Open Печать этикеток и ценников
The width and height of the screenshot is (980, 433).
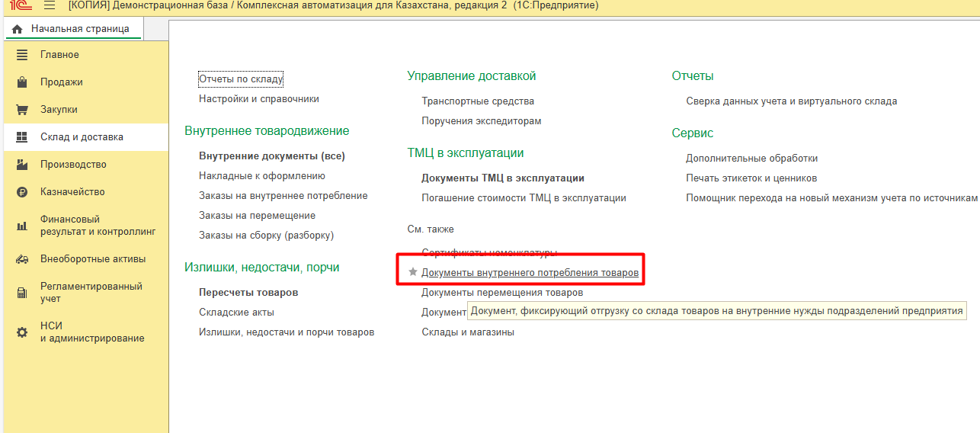[x=751, y=178]
